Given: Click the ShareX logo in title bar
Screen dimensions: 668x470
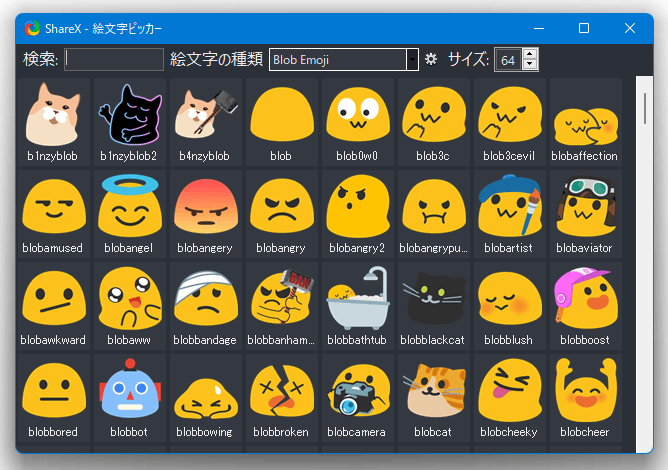Looking at the screenshot, I should tap(32, 29).
